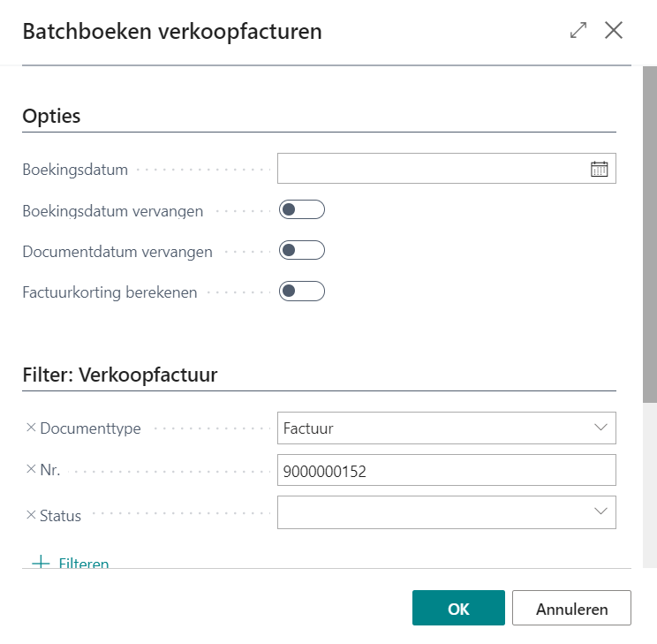Click the plus icon to add filter
Screen dimensions: 657x644
[x=41, y=563]
